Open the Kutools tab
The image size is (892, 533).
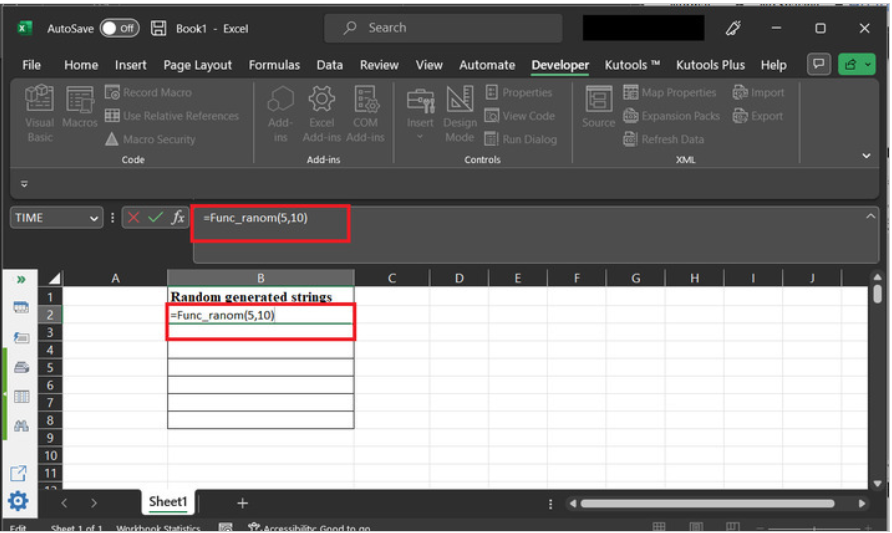click(632, 65)
